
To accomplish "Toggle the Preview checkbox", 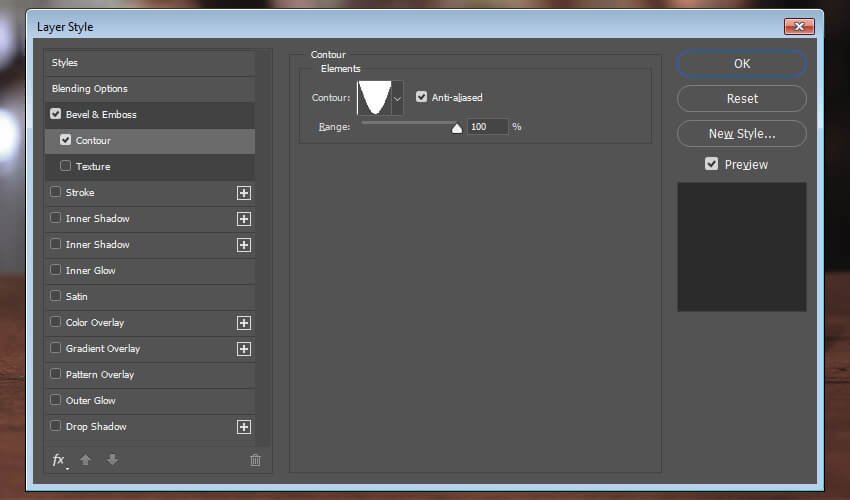I will click(711, 164).
